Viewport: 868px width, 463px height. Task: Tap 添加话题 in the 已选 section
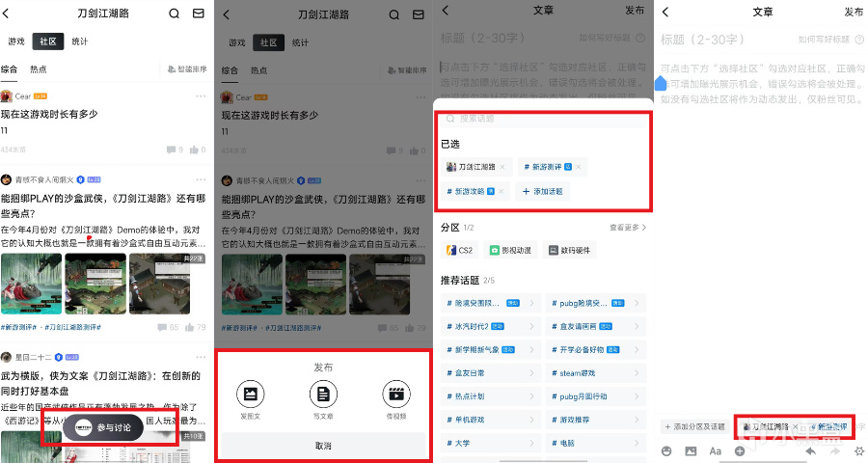tap(543, 192)
